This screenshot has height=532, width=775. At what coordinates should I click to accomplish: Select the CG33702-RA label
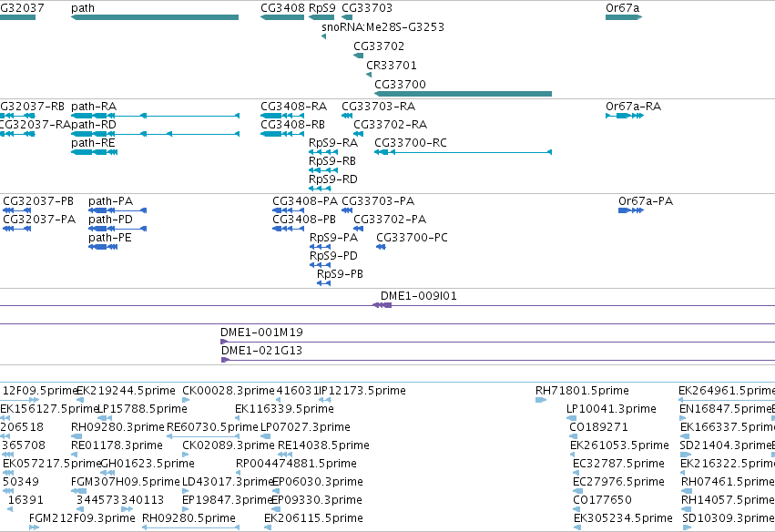(391, 125)
